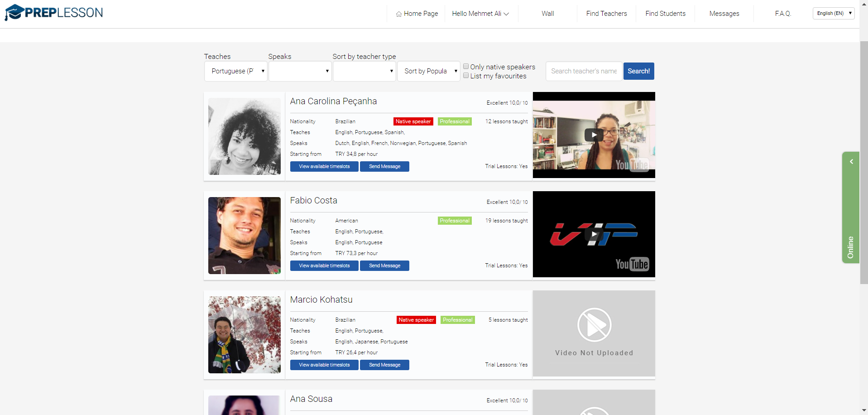The image size is (868, 415).
Task: Navigate to Find Teachers
Action: (x=607, y=14)
